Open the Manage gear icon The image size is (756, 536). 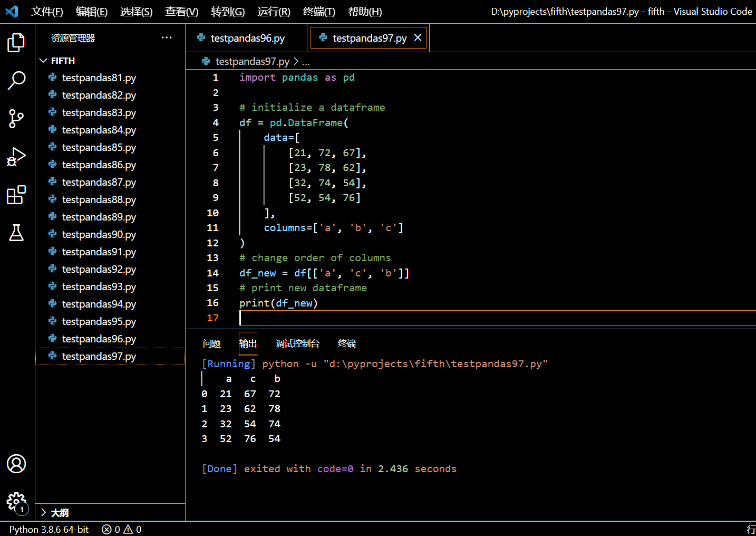[16, 502]
